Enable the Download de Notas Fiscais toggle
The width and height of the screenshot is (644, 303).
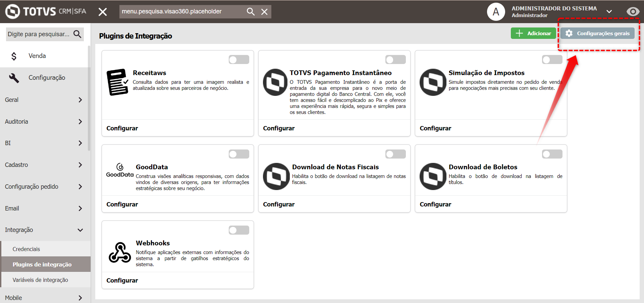[x=395, y=154]
